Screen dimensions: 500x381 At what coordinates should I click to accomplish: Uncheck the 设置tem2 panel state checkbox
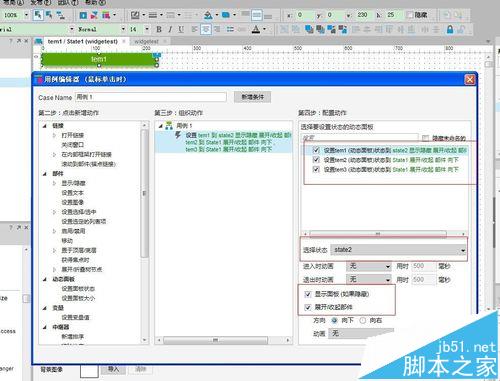(316, 160)
